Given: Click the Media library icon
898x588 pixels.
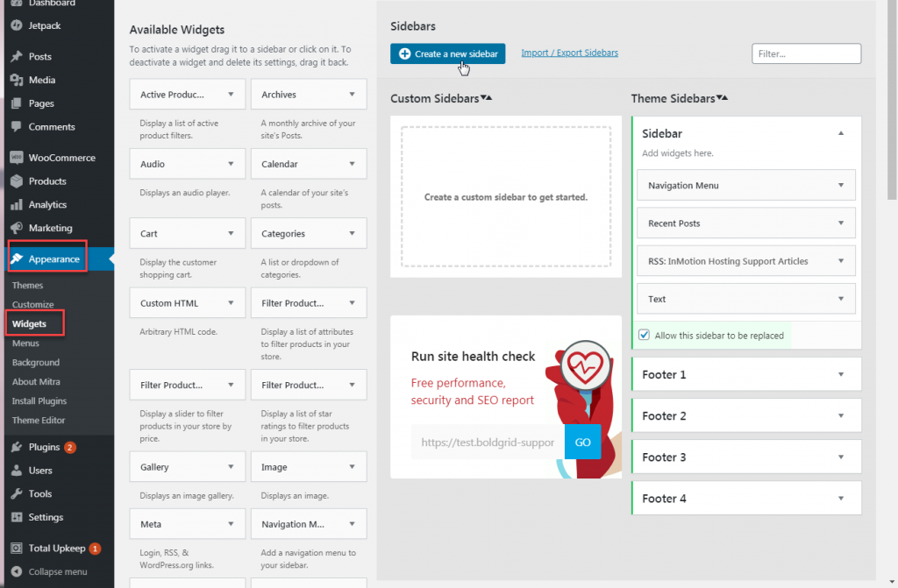Looking at the screenshot, I should (x=17, y=80).
